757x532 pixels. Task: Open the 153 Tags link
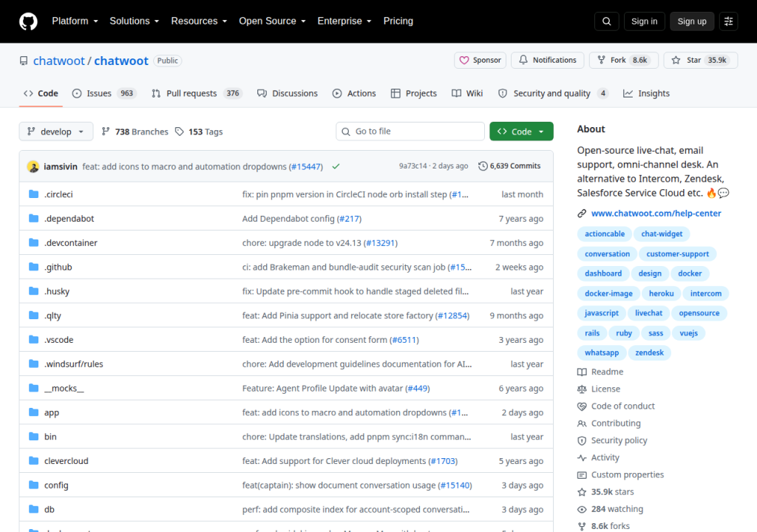[199, 132]
